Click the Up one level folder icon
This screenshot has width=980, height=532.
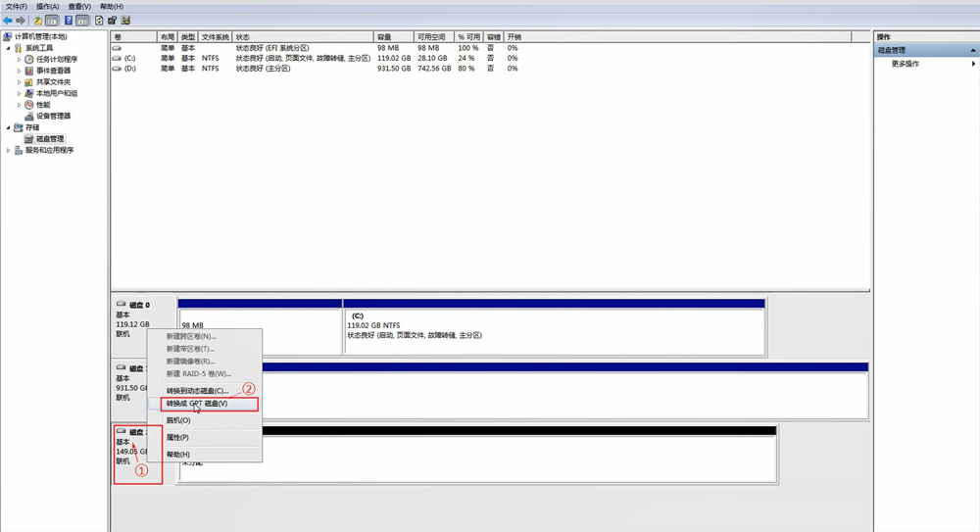pyautogui.click(x=38, y=20)
